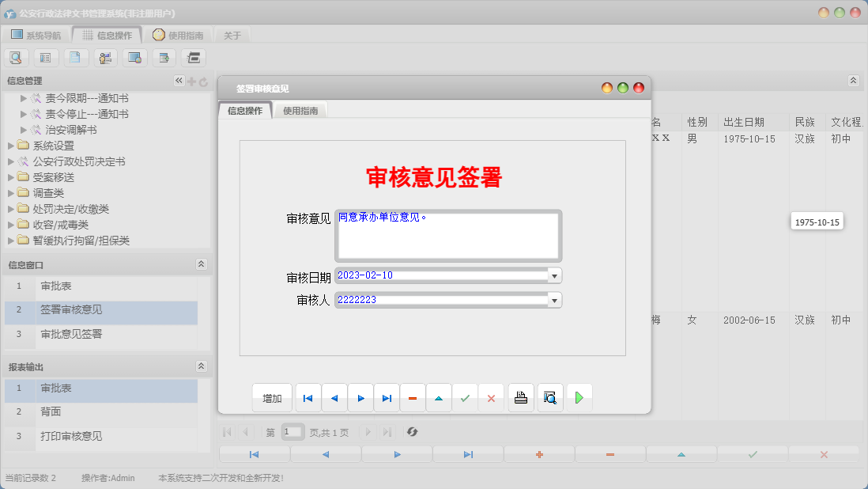Click the export document icon in the main toolbar

click(162, 57)
